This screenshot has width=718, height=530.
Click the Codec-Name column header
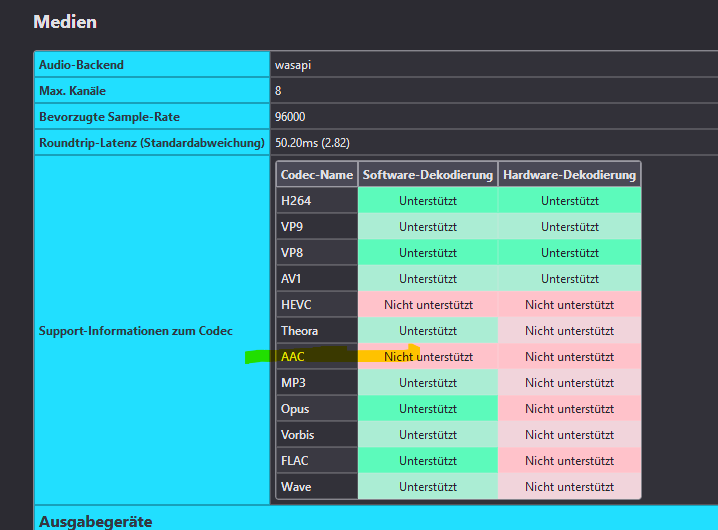(x=317, y=175)
